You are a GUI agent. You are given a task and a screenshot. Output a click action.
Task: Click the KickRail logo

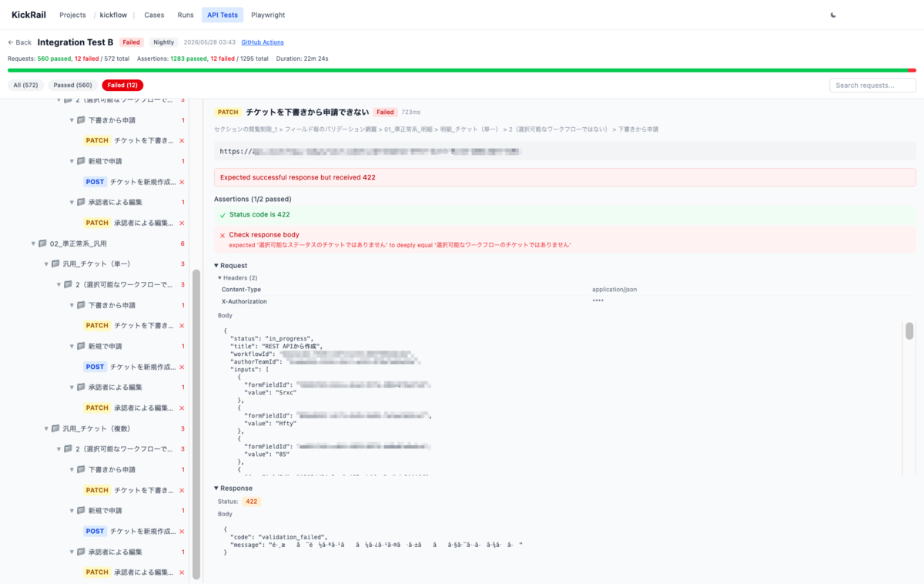pyautogui.click(x=28, y=15)
